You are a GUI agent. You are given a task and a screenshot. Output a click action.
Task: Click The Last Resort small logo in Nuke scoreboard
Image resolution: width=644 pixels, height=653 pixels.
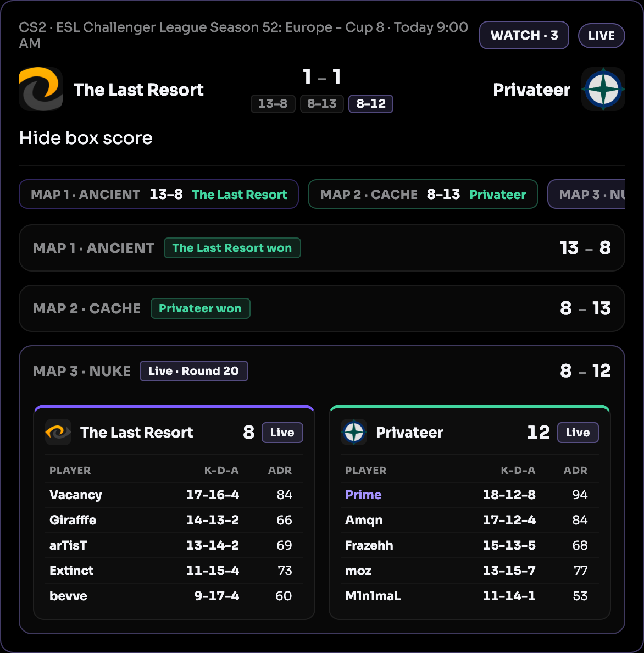[x=58, y=432]
